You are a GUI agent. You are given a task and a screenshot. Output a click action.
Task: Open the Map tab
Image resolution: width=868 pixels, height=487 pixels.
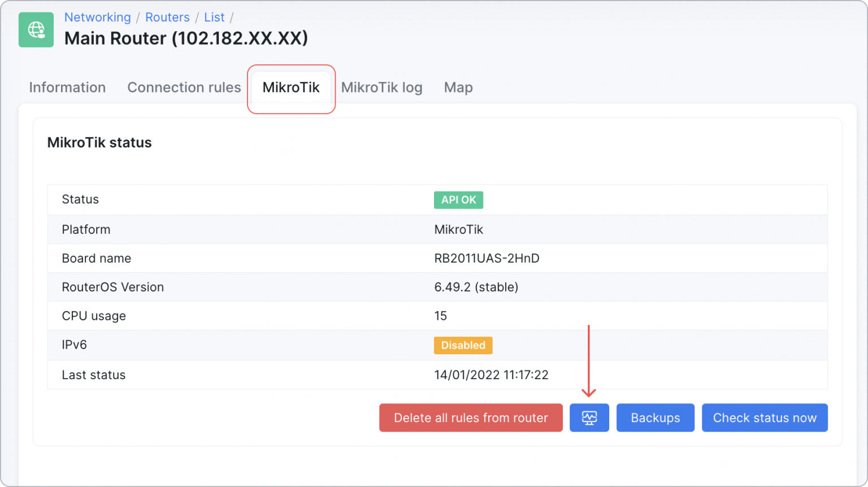pyautogui.click(x=458, y=88)
